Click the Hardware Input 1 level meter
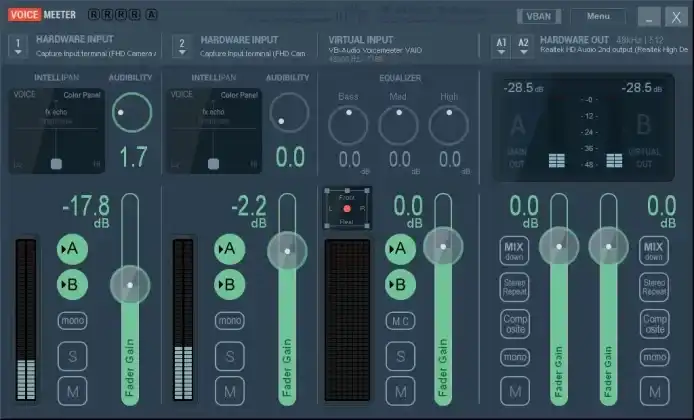 [26, 320]
